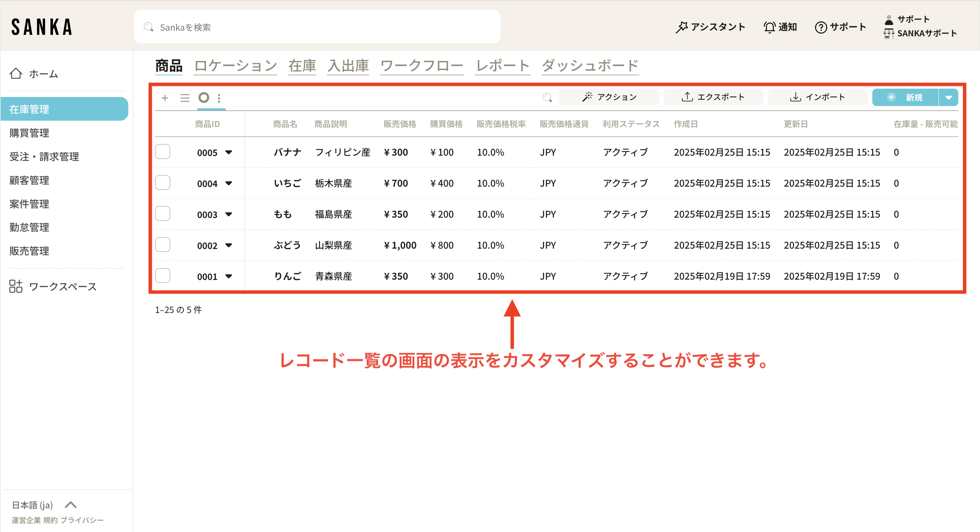
Task: Check the box for product 0005 バナナ
Action: (x=163, y=152)
